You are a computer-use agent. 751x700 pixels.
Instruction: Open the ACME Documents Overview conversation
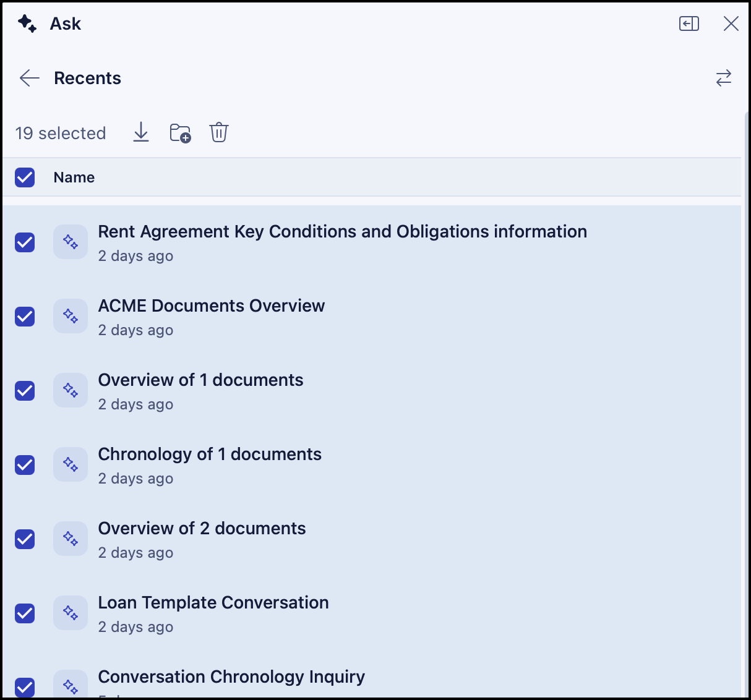pos(212,305)
